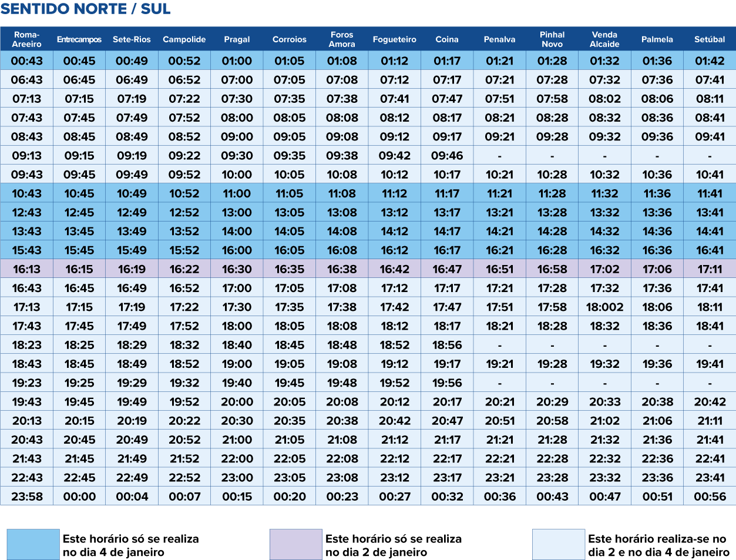Image resolution: width=736 pixels, height=560 pixels.
Task: Select the Pragal column header
Action: tap(237, 39)
